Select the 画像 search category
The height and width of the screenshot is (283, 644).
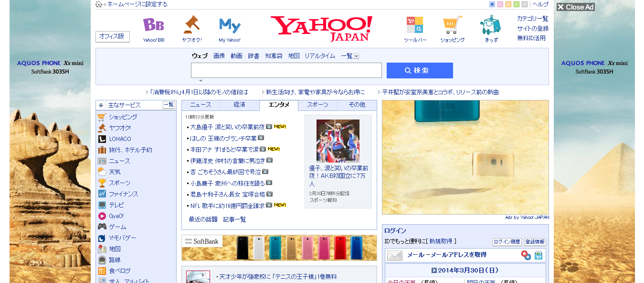(x=219, y=56)
